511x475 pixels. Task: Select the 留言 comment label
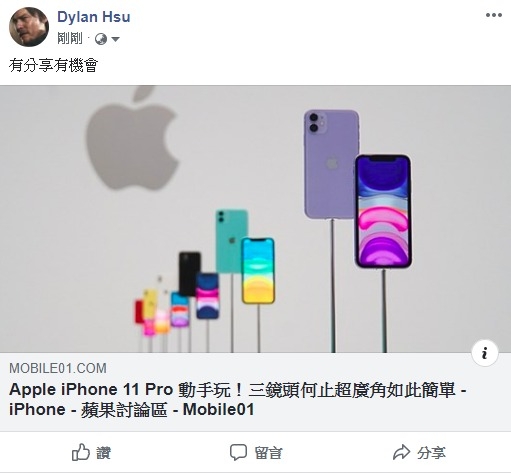pyautogui.click(x=268, y=453)
